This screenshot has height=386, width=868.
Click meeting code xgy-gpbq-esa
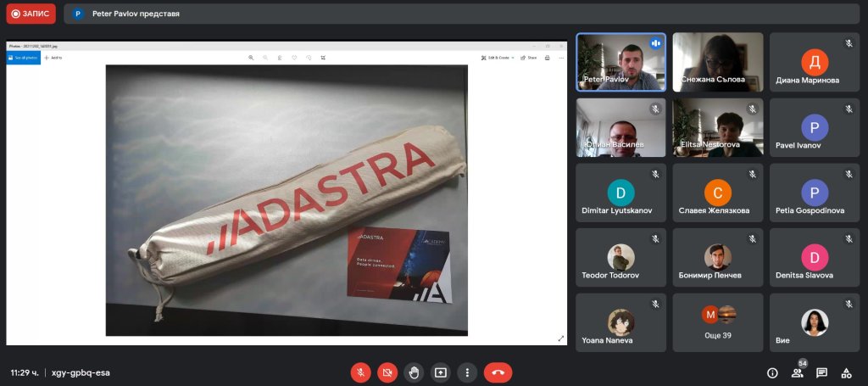(81, 372)
